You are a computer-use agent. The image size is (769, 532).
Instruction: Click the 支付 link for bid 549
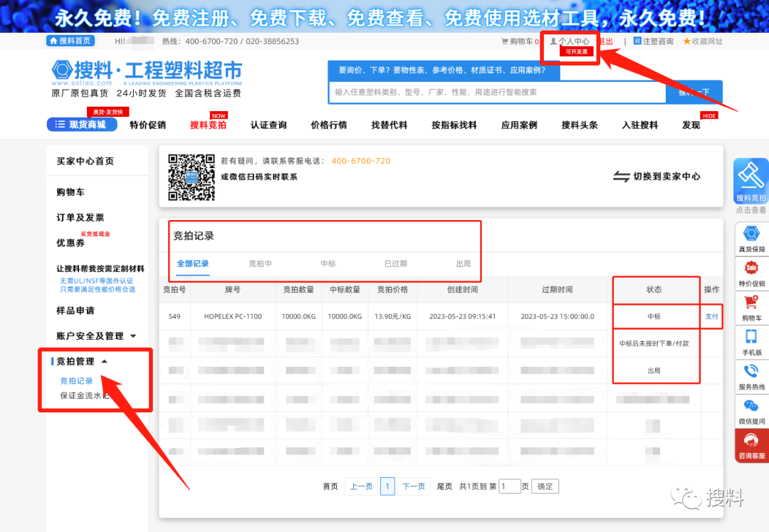[x=711, y=316]
